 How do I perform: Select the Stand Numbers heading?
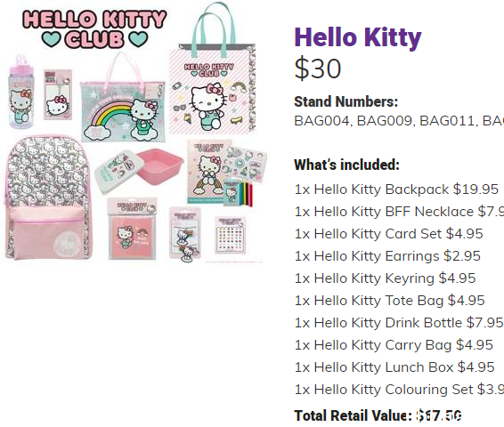click(345, 101)
